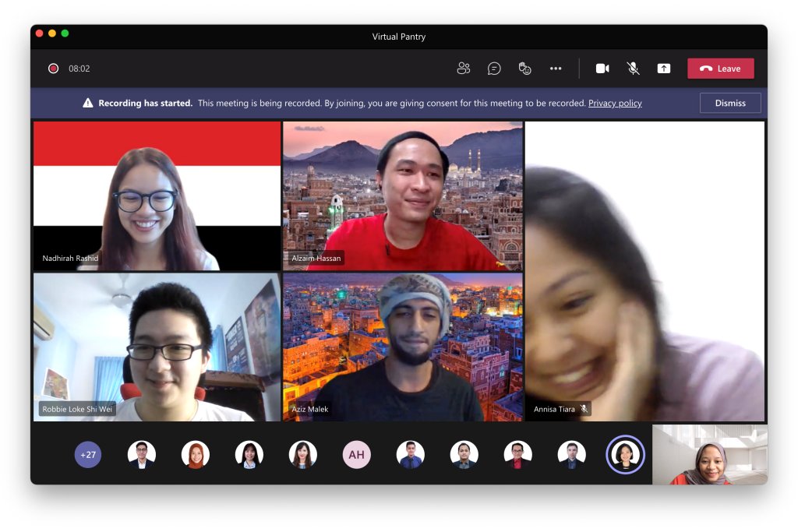
Task: Select Robbie Loke Shi Wei's video tile
Action: [157, 347]
